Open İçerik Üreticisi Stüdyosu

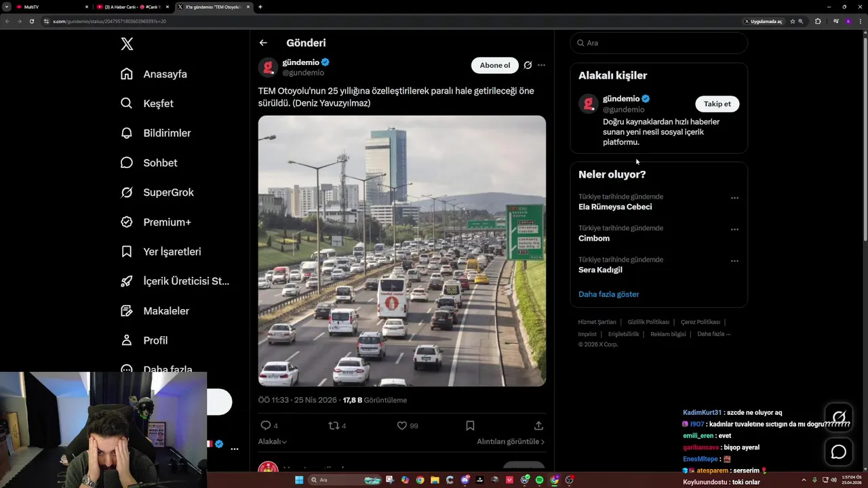175,281
